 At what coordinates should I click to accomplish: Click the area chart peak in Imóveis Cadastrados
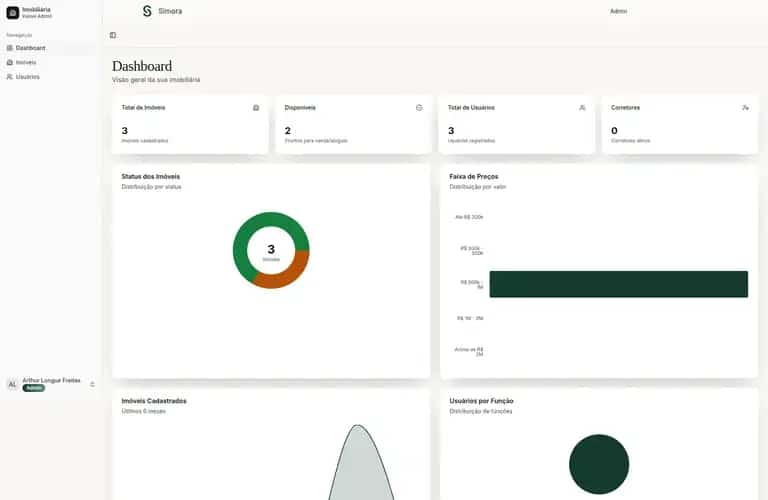click(358, 428)
